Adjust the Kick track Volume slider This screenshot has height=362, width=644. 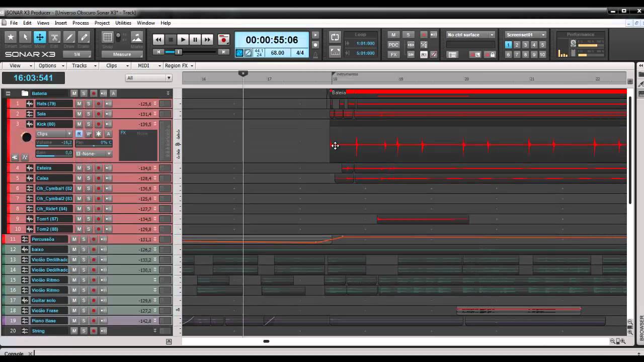[x=54, y=143]
